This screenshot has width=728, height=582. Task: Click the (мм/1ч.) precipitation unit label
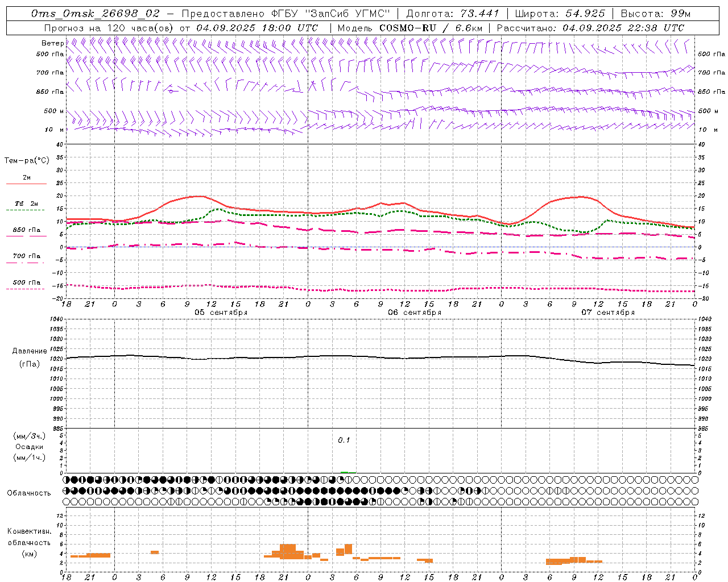click(x=30, y=458)
